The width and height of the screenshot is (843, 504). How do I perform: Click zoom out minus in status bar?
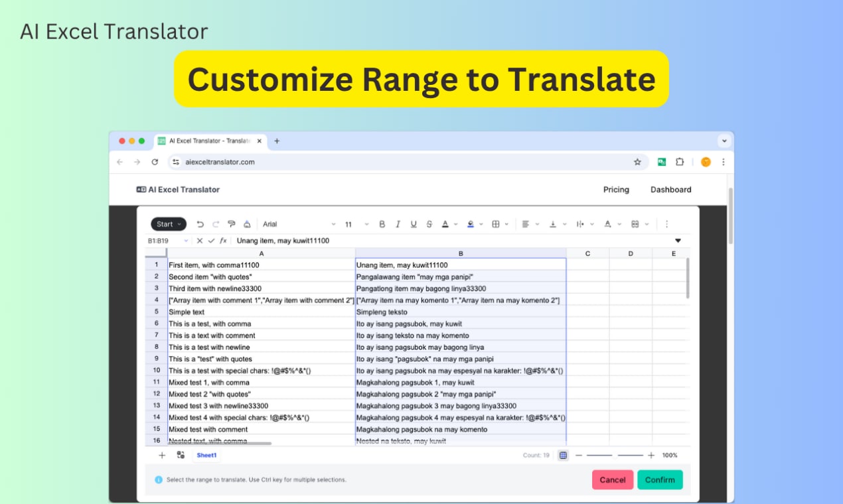click(579, 456)
